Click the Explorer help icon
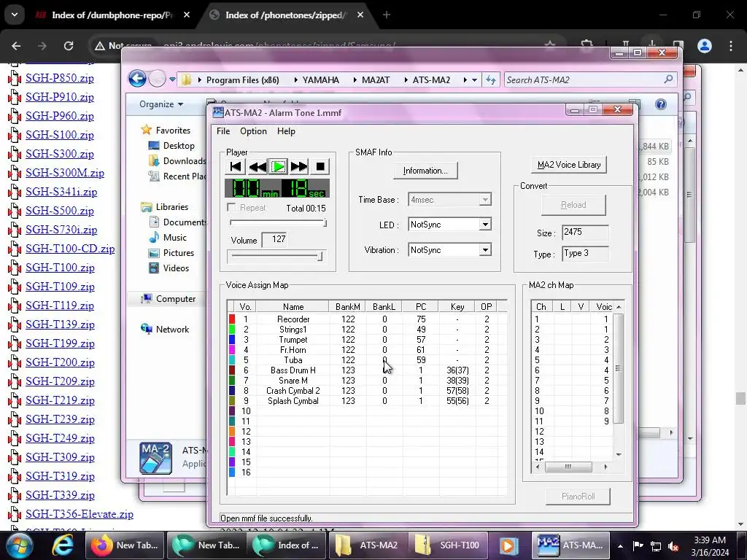This screenshot has width=747, height=560. tap(661, 104)
